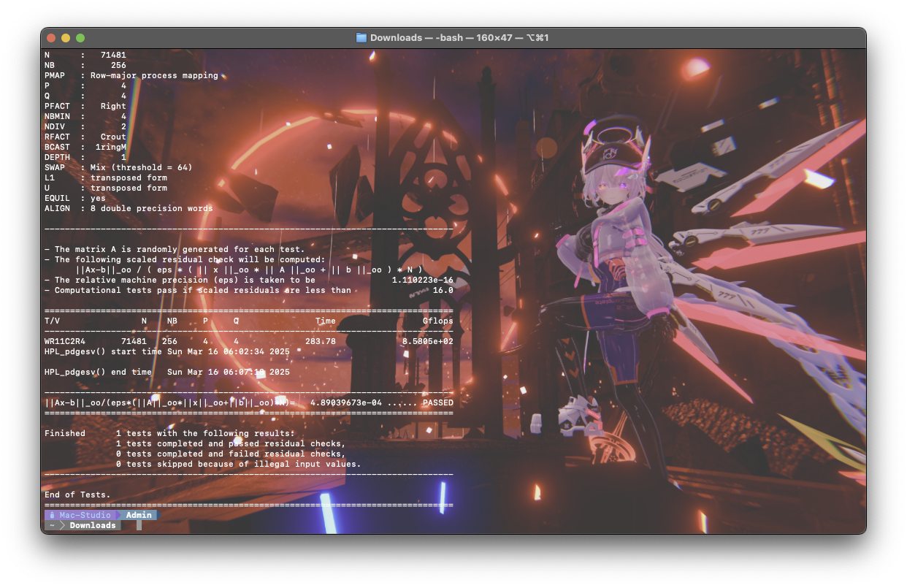
Task: Click the "RFACT : Crout" line
Action: pyautogui.click(x=85, y=137)
